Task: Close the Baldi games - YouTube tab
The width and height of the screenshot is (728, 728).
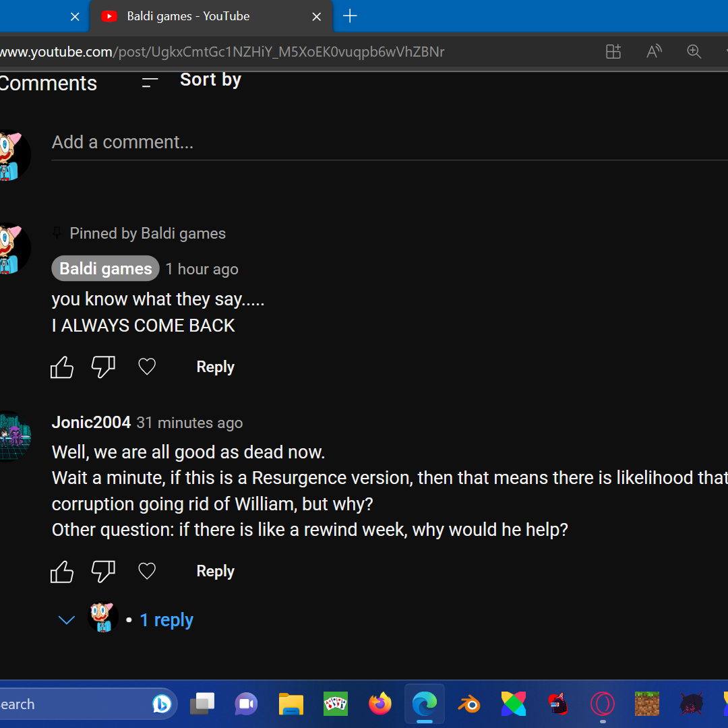Action: point(317,17)
